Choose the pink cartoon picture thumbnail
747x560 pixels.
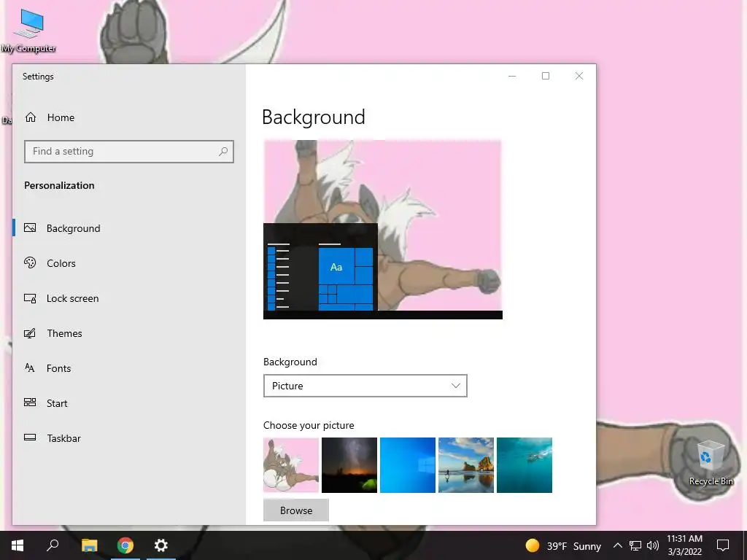click(291, 464)
